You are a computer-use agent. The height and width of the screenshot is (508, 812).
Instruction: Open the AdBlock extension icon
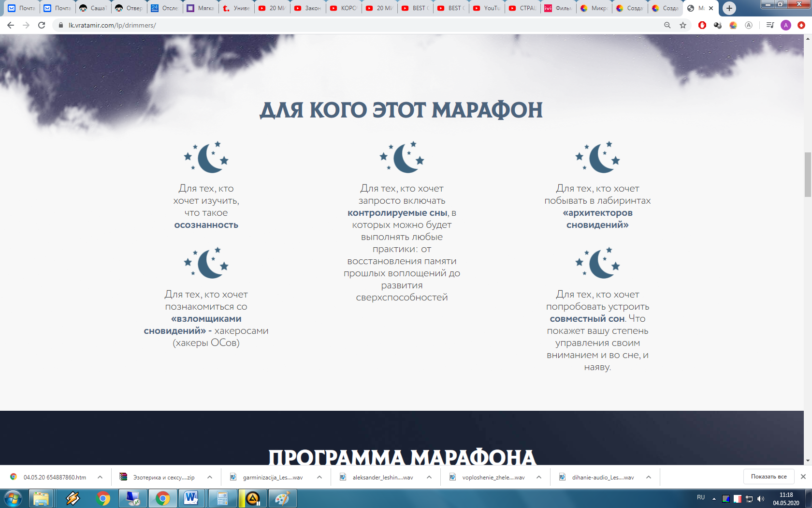702,25
